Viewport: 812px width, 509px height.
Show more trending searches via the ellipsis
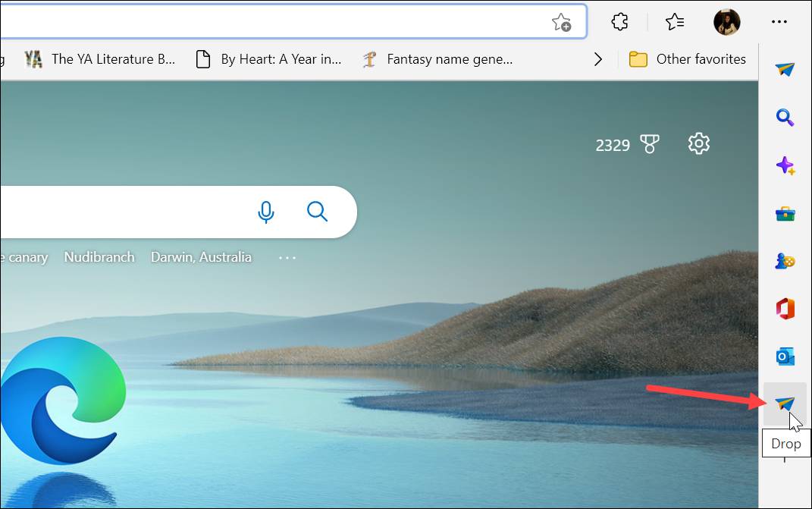point(287,257)
